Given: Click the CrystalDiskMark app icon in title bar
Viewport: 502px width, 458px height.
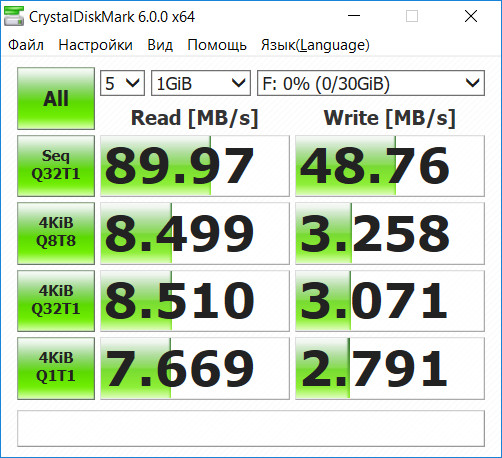Looking at the screenshot, I should [14, 16].
